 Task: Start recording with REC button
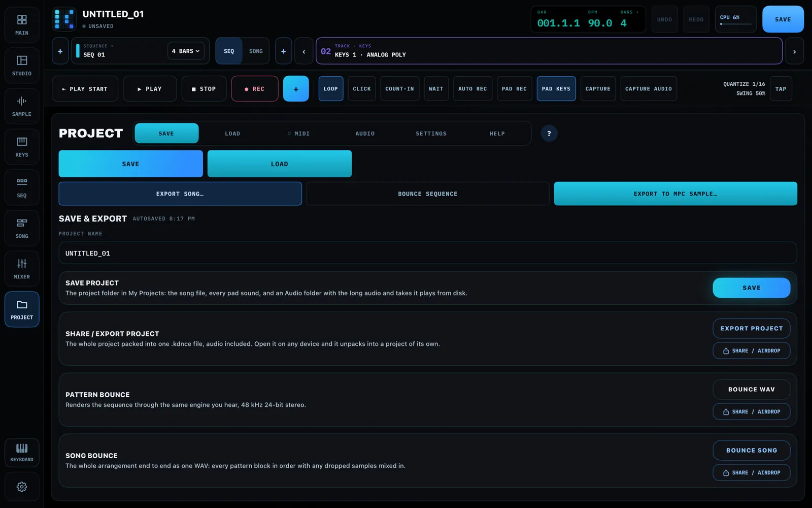pyautogui.click(x=255, y=89)
